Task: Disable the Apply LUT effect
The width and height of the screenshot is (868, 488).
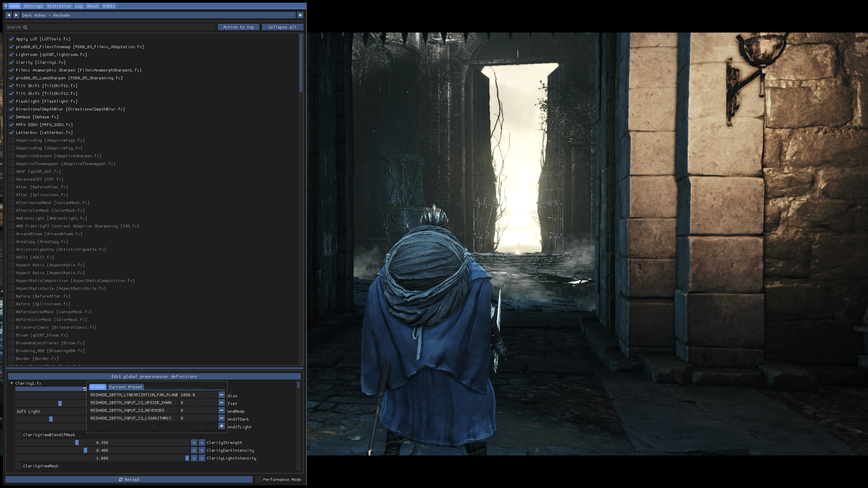Action: click(11, 39)
